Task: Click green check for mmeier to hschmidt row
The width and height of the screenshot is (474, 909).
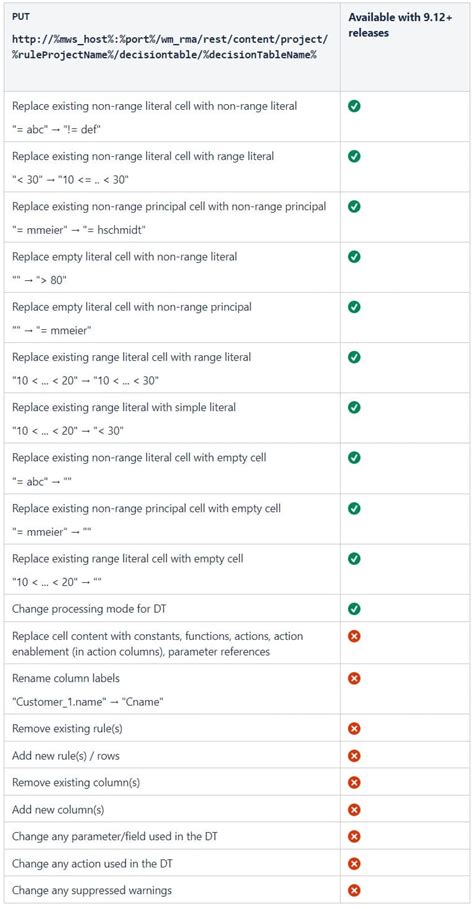Action: coord(354,206)
